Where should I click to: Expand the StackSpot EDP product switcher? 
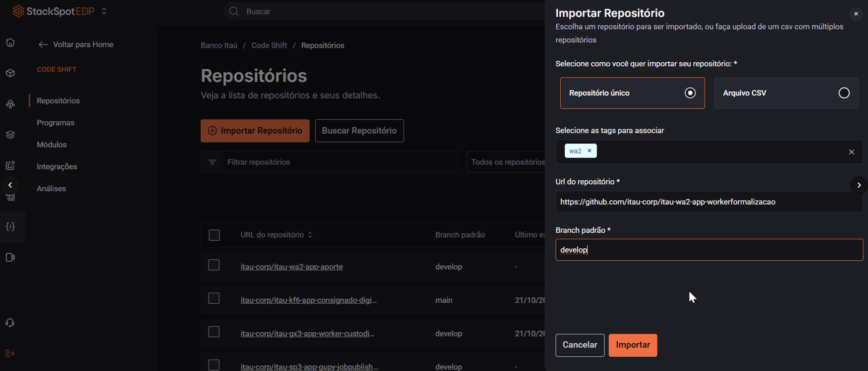tap(104, 12)
